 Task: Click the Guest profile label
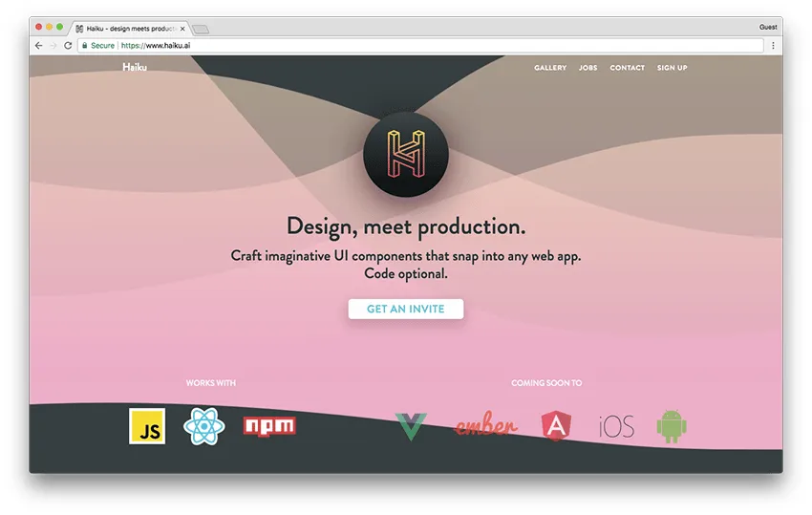click(x=768, y=27)
